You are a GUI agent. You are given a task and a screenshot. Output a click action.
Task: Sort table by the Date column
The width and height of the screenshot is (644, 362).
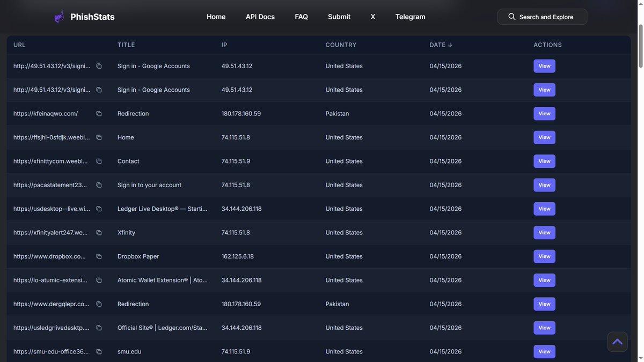(x=441, y=45)
